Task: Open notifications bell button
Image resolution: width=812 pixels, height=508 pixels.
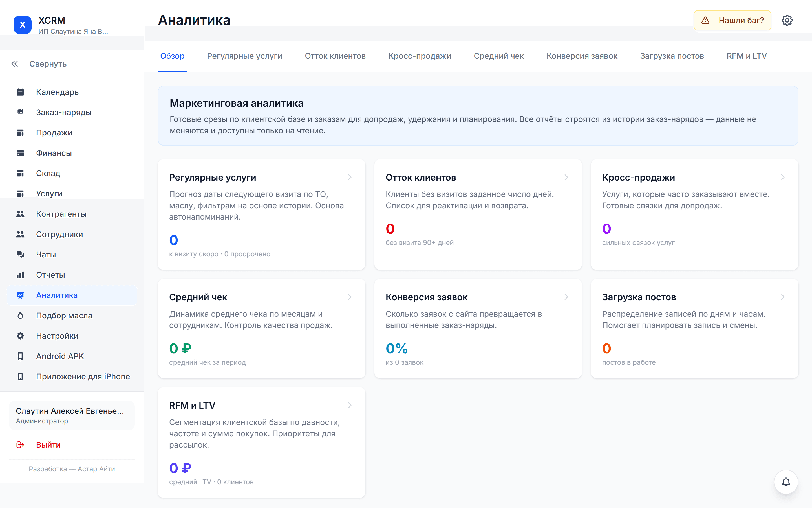Action: (786, 482)
